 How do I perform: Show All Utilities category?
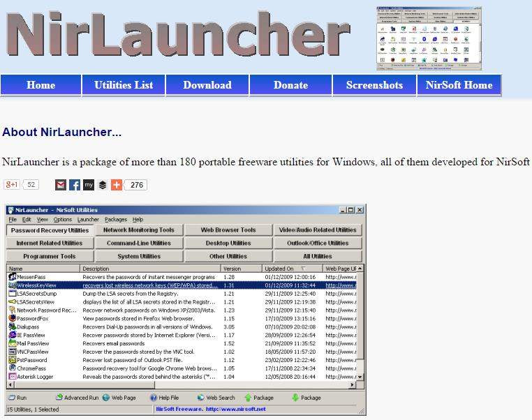(x=318, y=256)
